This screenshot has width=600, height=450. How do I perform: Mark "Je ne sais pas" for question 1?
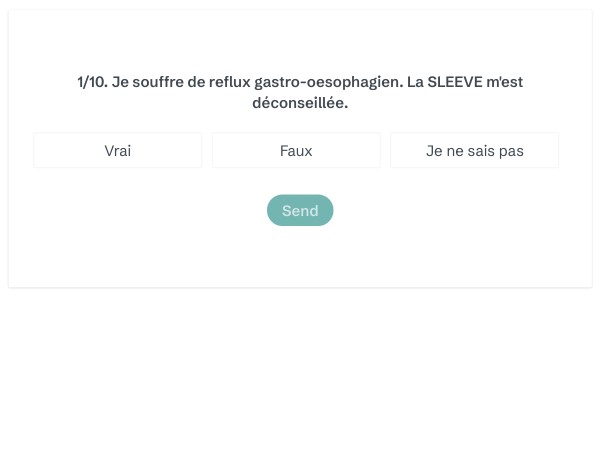pos(474,151)
